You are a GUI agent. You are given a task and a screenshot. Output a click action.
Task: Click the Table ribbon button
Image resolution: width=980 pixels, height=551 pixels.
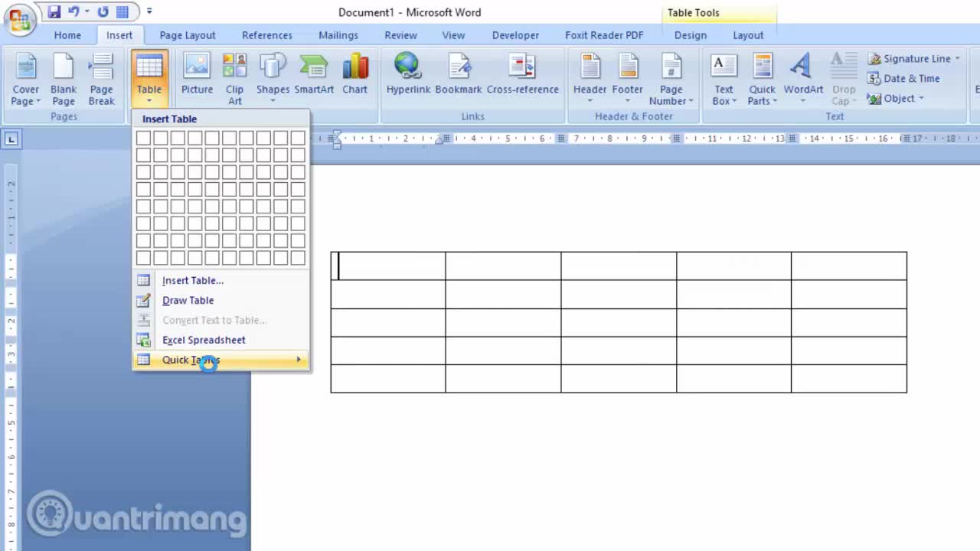pos(149,80)
